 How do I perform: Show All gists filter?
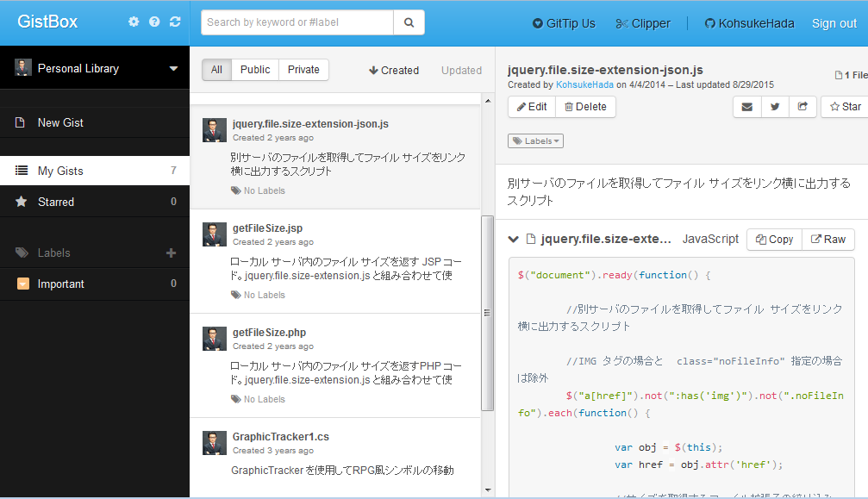coord(216,70)
